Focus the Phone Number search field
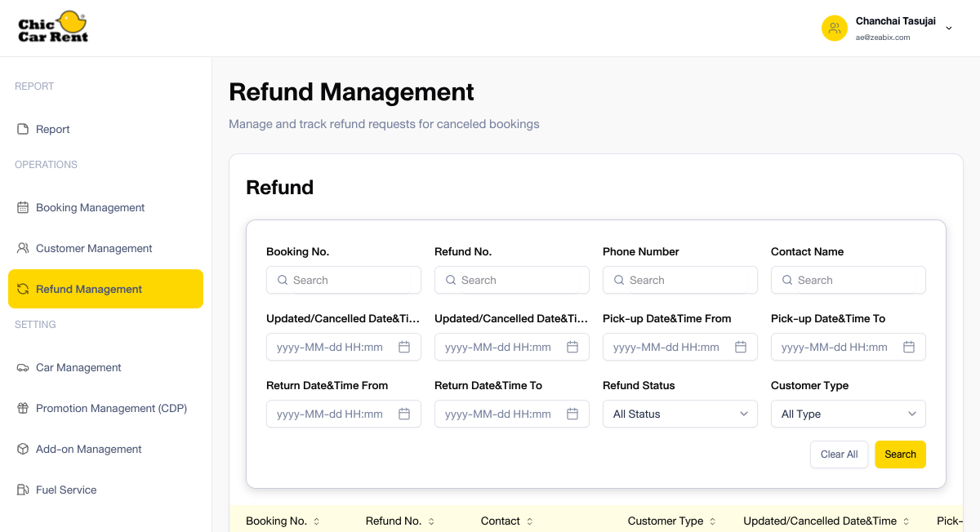The height and width of the screenshot is (532, 980). pyautogui.click(x=680, y=280)
